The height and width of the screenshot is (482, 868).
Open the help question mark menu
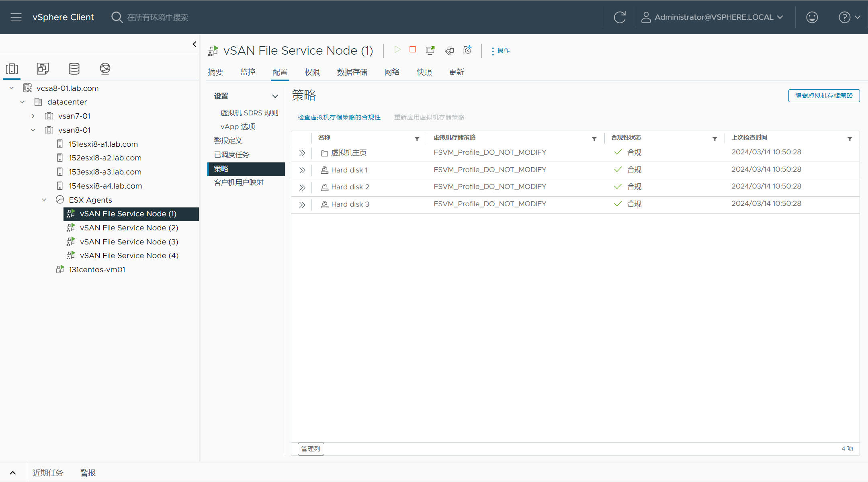849,17
